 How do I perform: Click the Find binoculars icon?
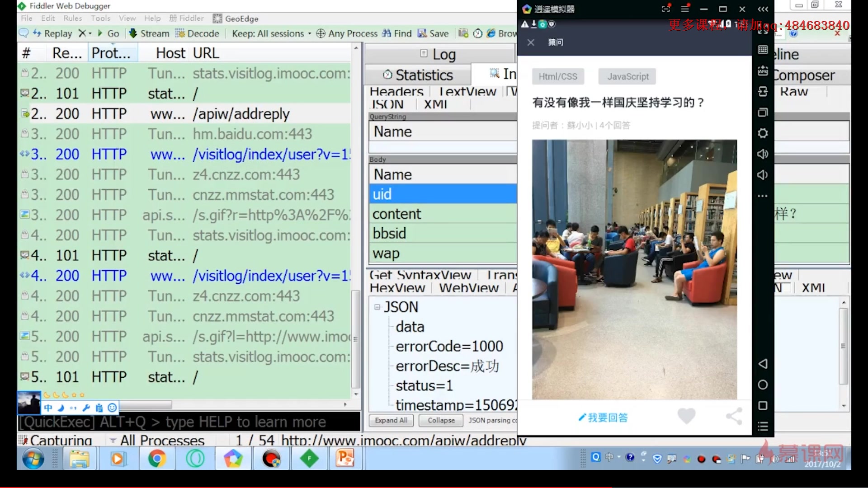coord(387,33)
